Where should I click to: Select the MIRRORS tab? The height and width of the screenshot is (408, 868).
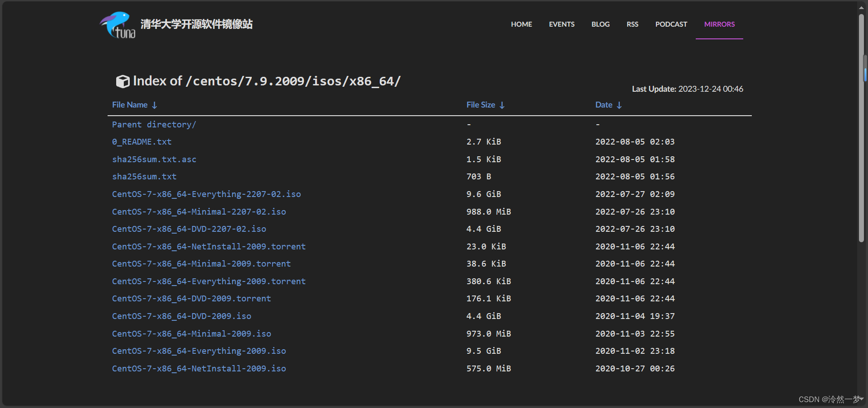pyautogui.click(x=719, y=24)
